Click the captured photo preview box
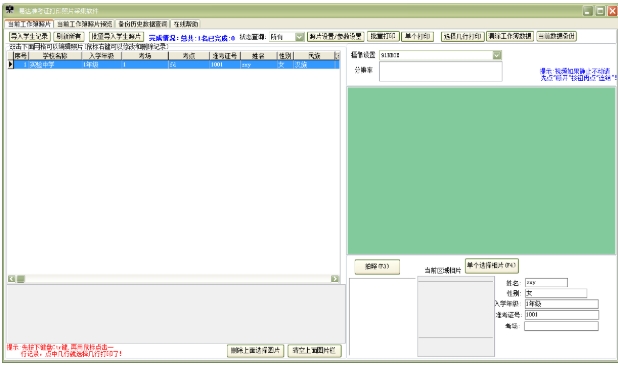 coord(382,317)
